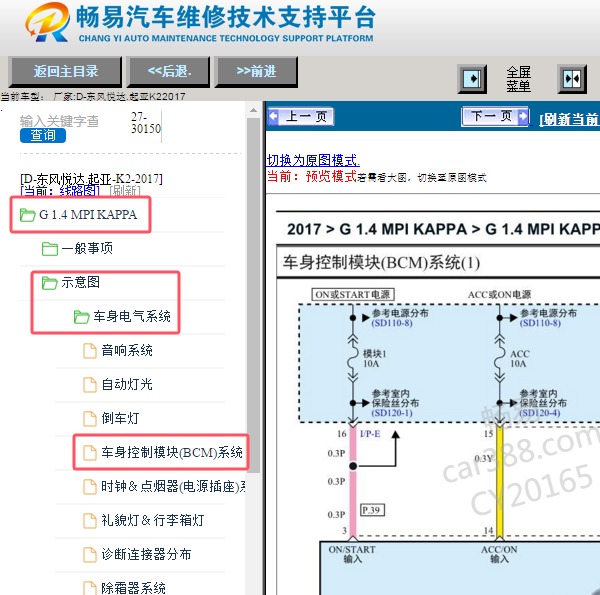Click document icon beside 车身控制模块(BCM)系统
The height and width of the screenshot is (595, 600).
90,452
